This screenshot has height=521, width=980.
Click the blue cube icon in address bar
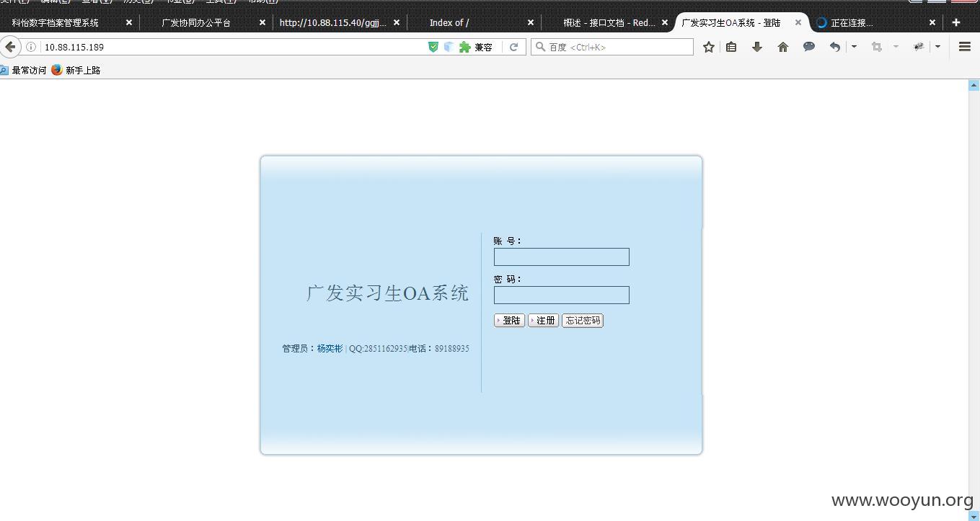tap(449, 47)
